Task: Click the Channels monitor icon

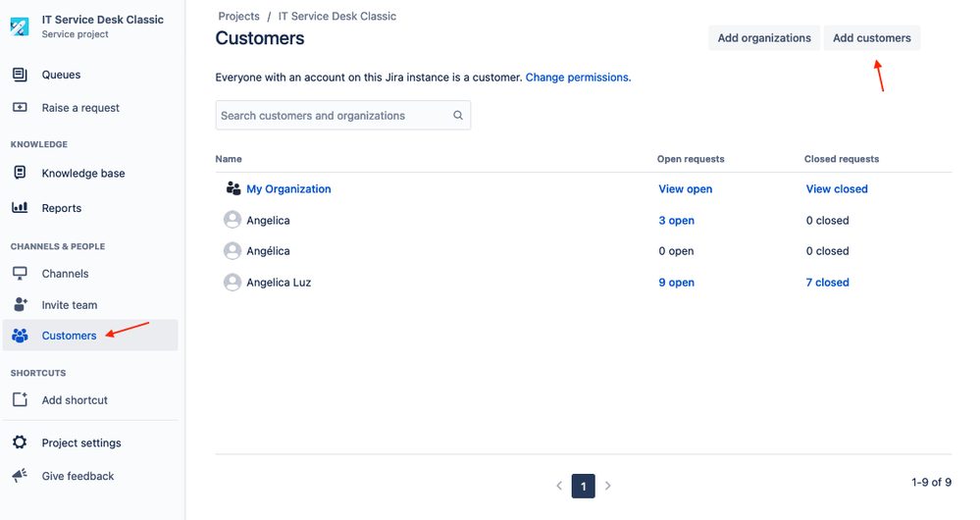Action: click(20, 273)
